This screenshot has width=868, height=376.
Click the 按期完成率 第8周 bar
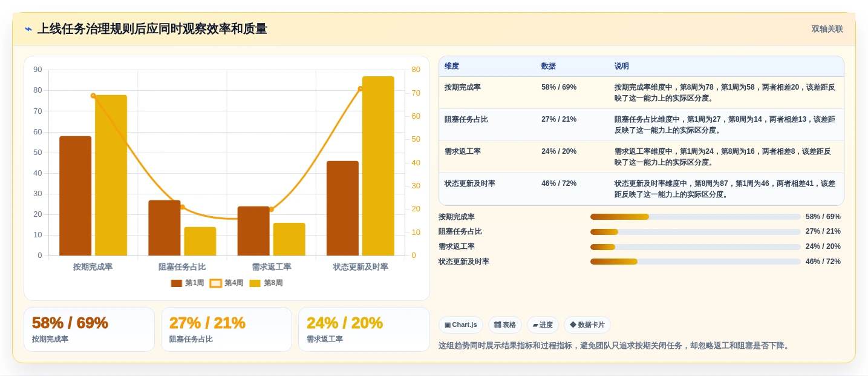(x=111, y=175)
